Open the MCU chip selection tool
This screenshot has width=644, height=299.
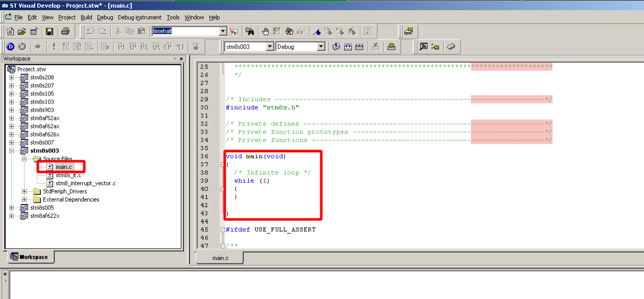click(x=451, y=46)
